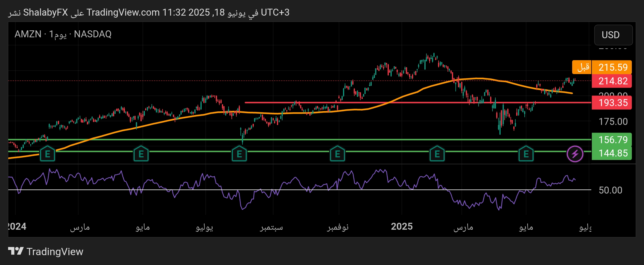Click the TradingView.com link in the header
This screenshot has width=644, height=265.
(123, 12)
